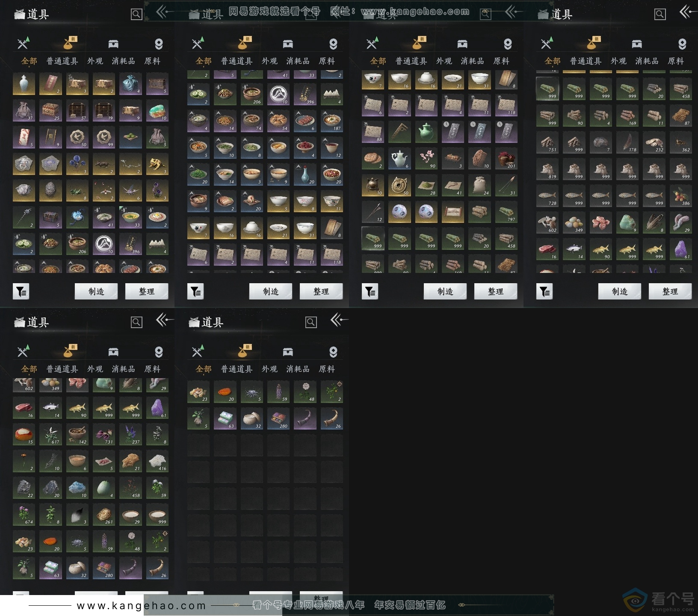Select red envelope with count 5
698x616 pixels.
(x=24, y=137)
